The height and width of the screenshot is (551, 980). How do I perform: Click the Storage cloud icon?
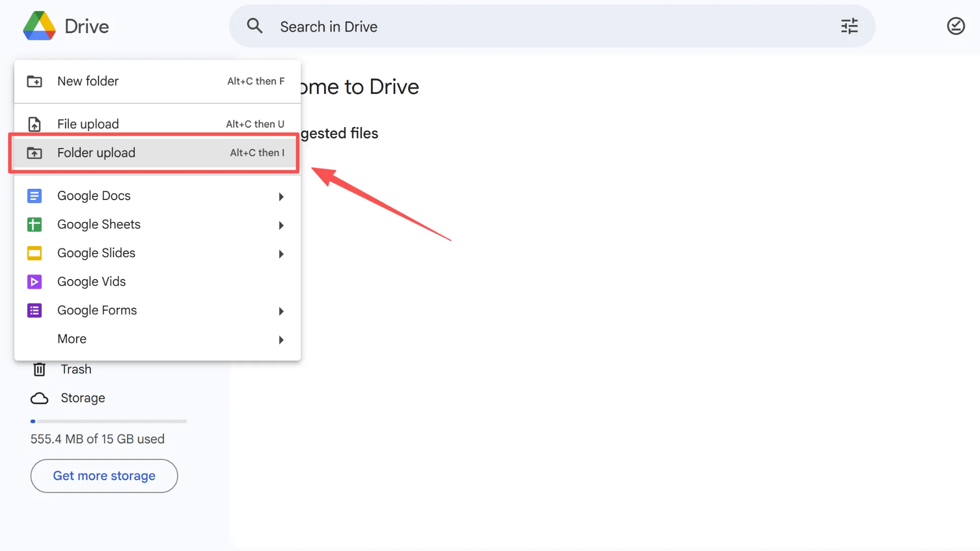pos(39,398)
